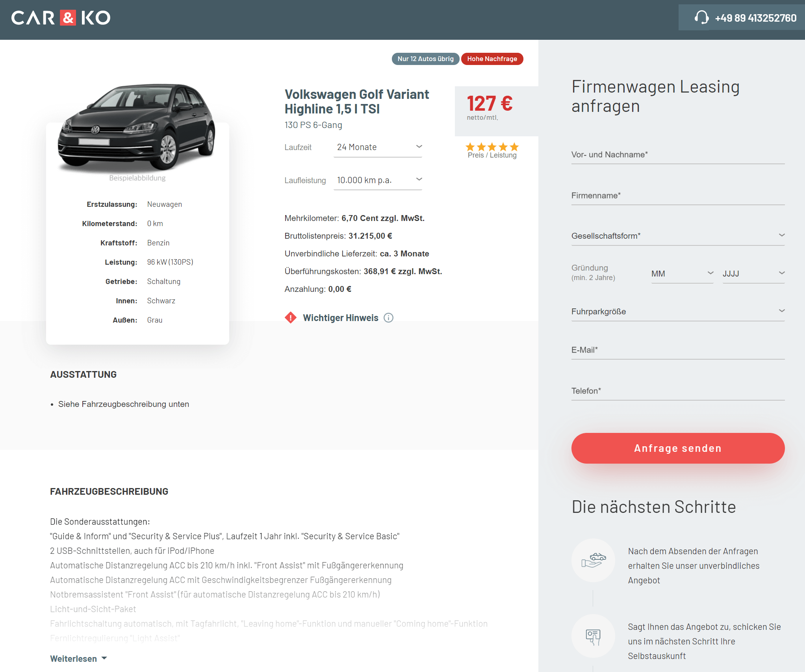This screenshot has height=672, width=805.
Task: Click the Licht-und-Sicht-Paket description line
Action: (93, 609)
